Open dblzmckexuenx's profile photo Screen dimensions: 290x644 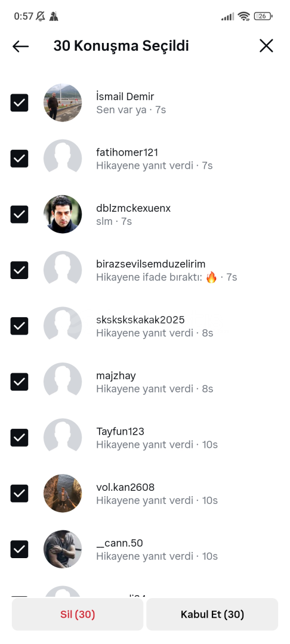[x=63, y=215]
